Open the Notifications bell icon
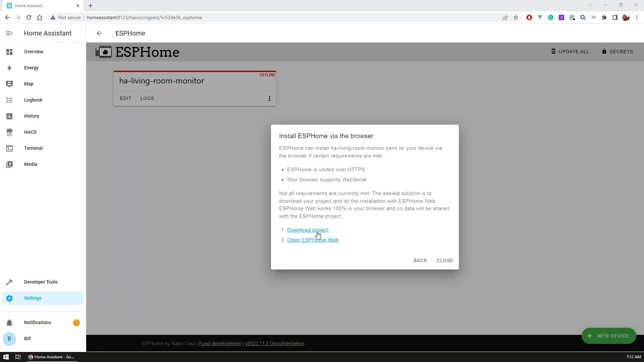 pyautogui.click(x=9, y=322)
